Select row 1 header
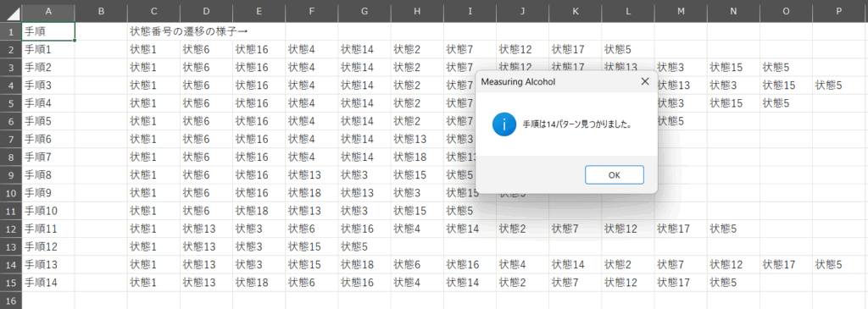 click(10, 31)
